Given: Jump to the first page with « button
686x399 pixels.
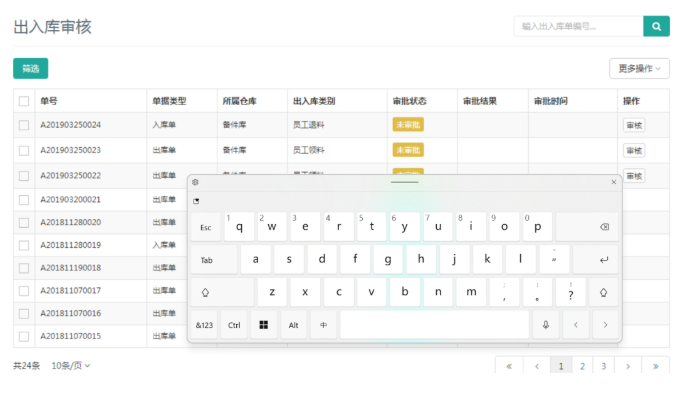Looking at the screenshot, I should (509, 366).
